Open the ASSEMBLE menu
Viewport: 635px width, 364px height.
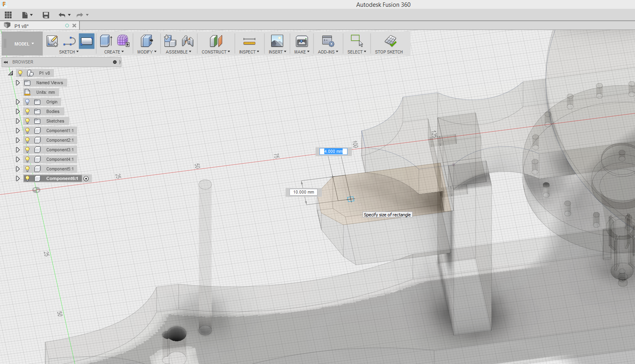[x=179, y=52]
